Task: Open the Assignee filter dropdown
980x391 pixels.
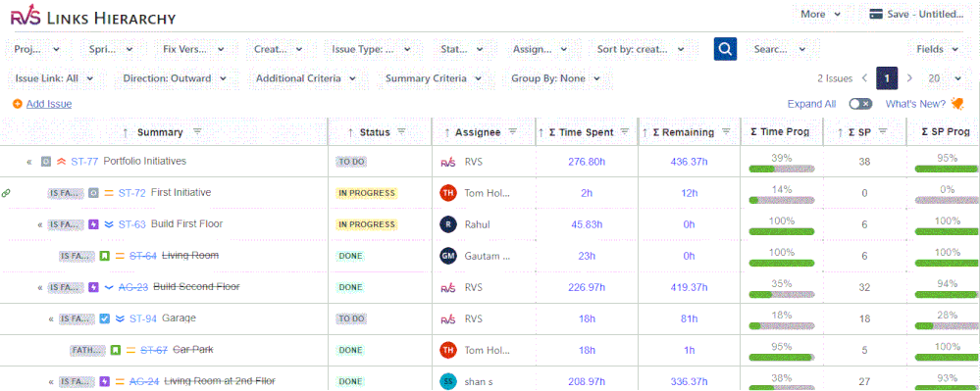Action: point(540,49)
